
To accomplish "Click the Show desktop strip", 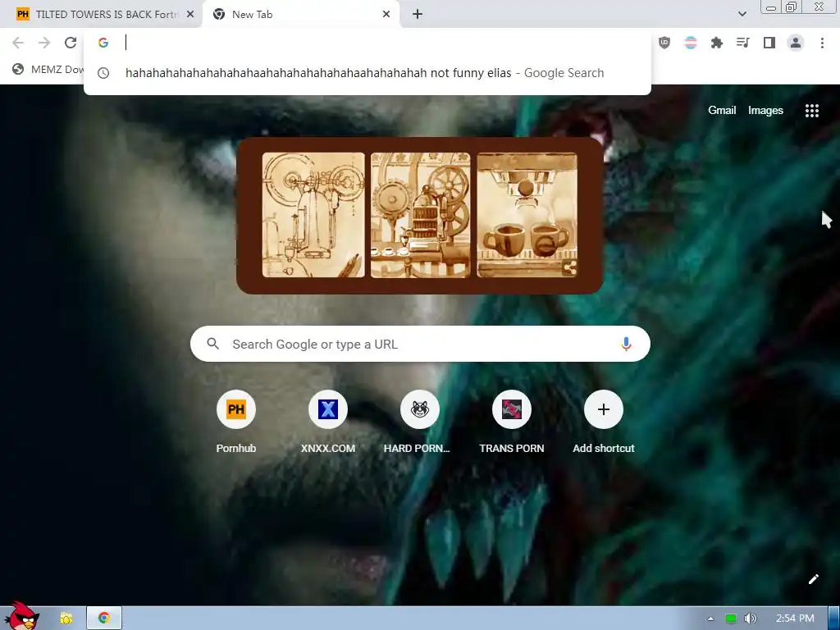I will tap(834, 619).
